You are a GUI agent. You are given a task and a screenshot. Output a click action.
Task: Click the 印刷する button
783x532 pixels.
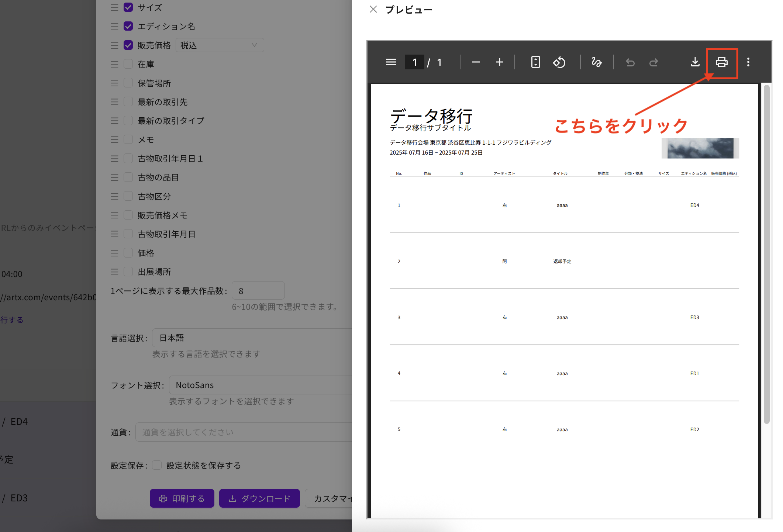coord(182,498)
